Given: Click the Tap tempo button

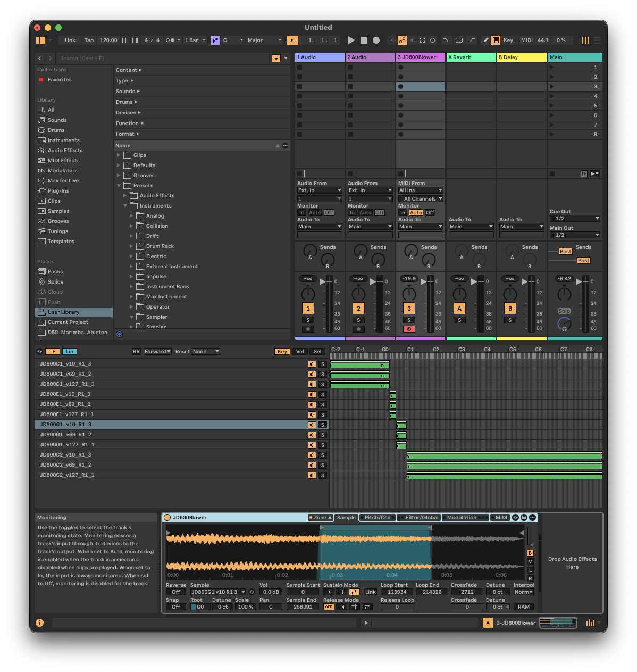Looking at the screenshot, I should (x=89, y=40).
